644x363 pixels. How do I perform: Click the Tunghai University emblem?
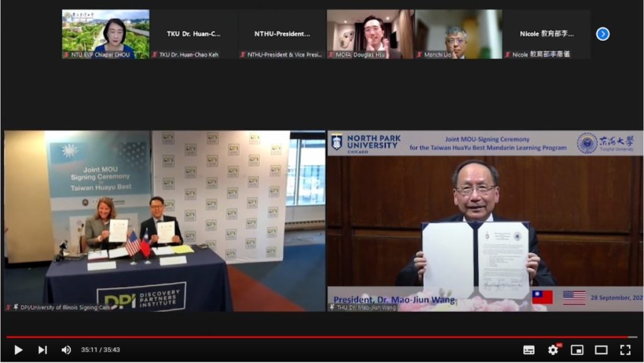587,143
